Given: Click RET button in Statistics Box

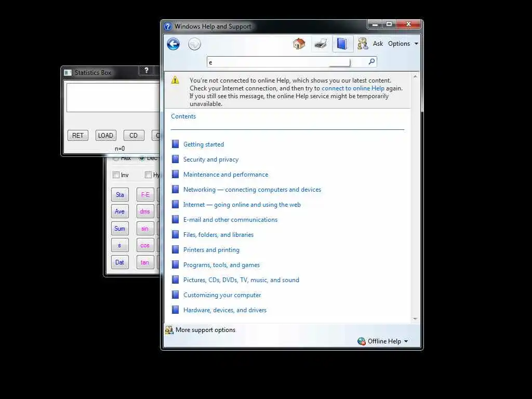Looking at the screenshot, I should [78, 136].
